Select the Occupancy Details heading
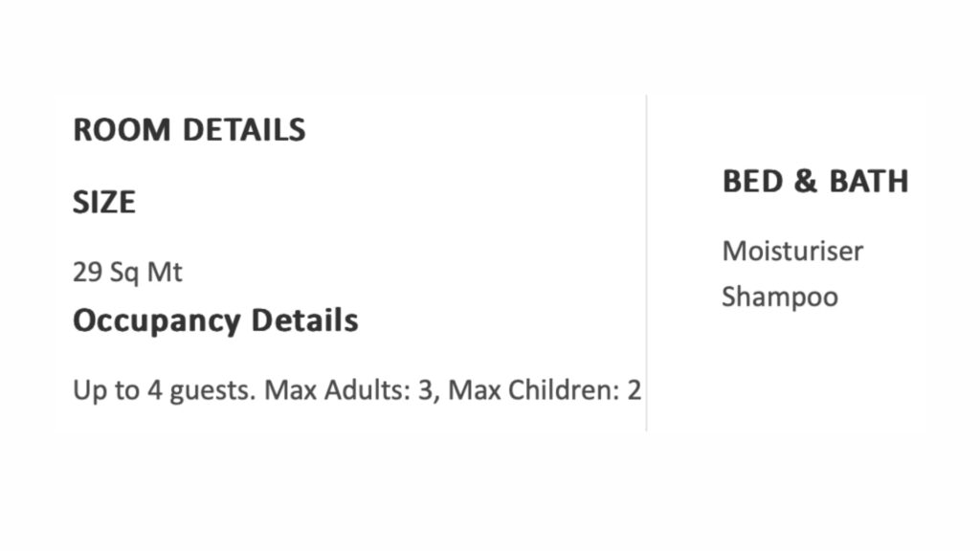 (x=215, y=320)
